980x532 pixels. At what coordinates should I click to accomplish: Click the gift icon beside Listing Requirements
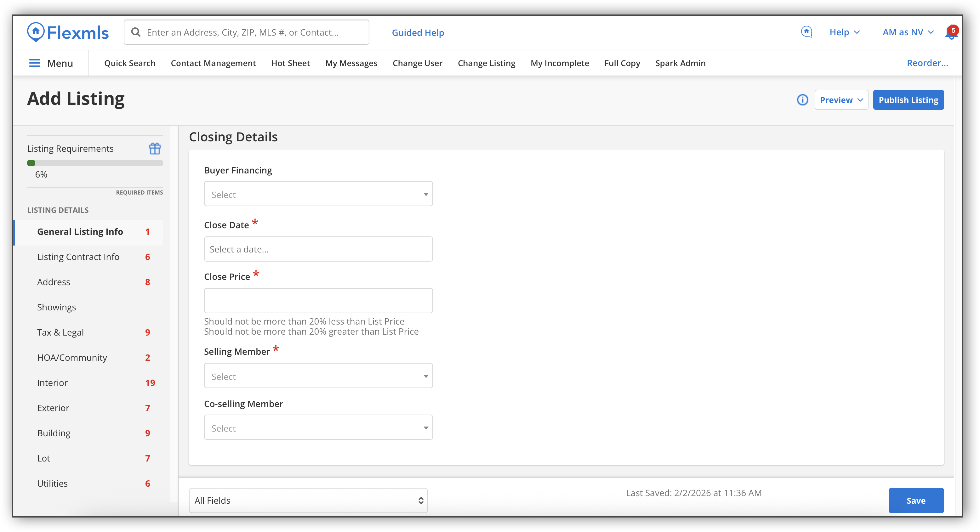click(155, 148)
